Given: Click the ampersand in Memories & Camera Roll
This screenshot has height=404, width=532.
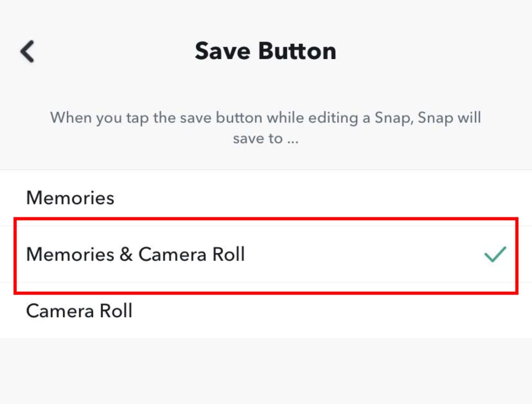Looking at the screenshot, I should (x=126, y=254).
